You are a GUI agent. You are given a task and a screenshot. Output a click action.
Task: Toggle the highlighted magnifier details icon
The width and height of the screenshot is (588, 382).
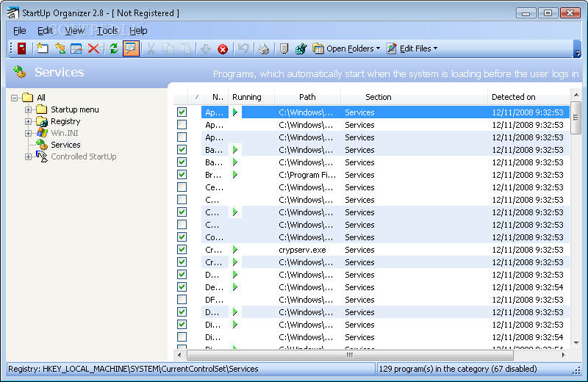(131, 48)
